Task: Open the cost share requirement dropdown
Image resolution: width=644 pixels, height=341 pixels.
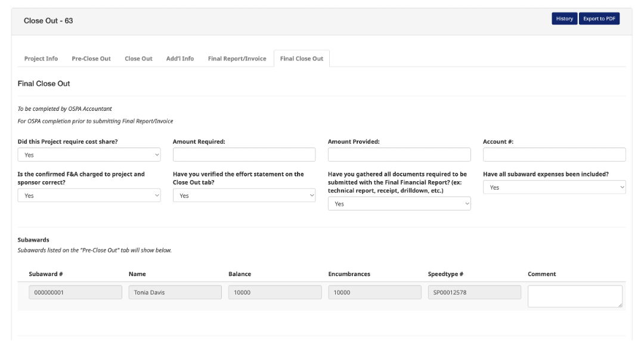Action: pos(89,155)
